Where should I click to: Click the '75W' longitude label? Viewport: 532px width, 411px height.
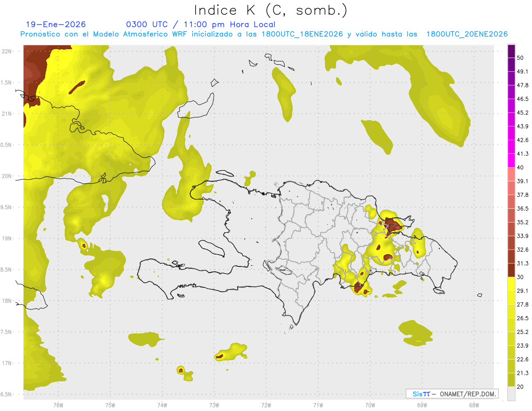click(x=110, y=405)
